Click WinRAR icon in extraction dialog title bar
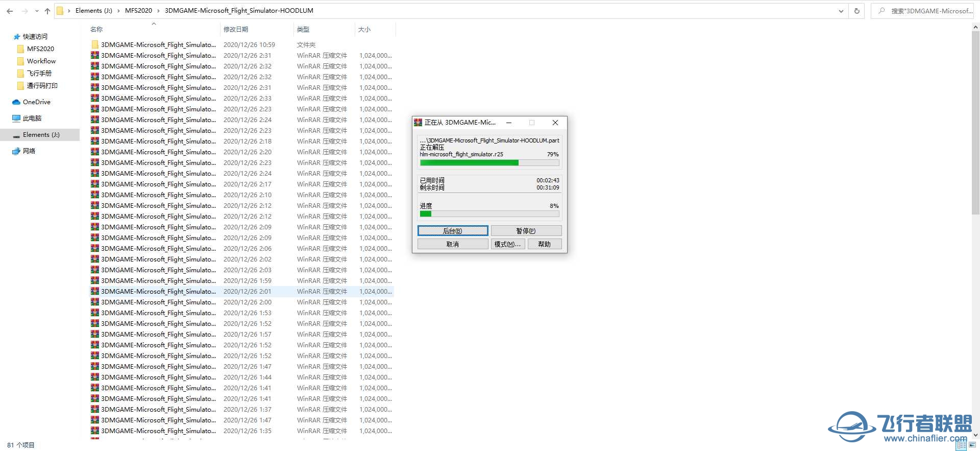980x451 pixels. coord(418,123)
